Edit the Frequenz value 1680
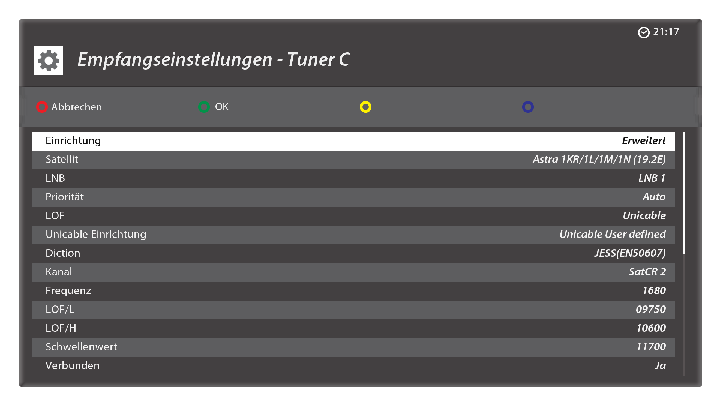Viewport: 720px width, 405px height. [653, 291]
